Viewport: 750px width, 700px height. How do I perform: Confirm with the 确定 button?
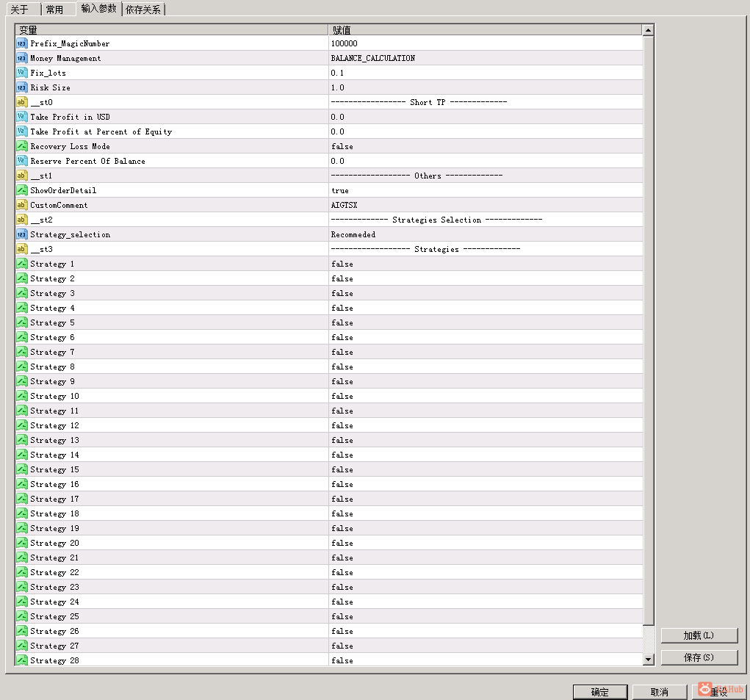(x=600, y=692)
